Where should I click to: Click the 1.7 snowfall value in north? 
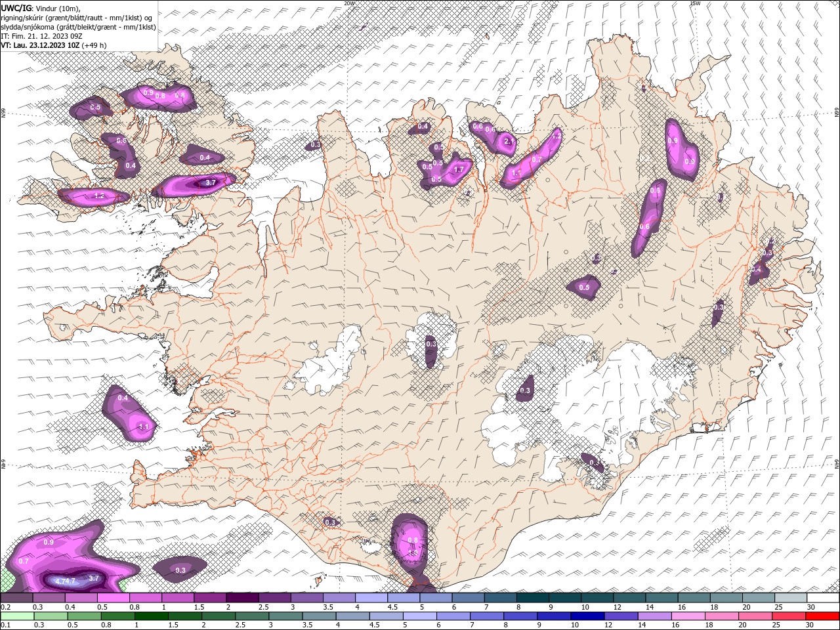click(459, 169)
